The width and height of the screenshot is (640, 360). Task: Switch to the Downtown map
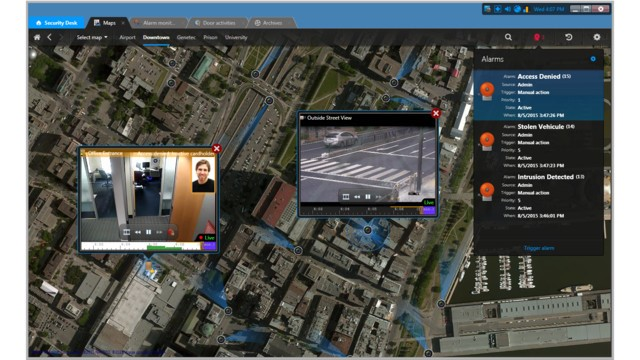coord(156,37)
